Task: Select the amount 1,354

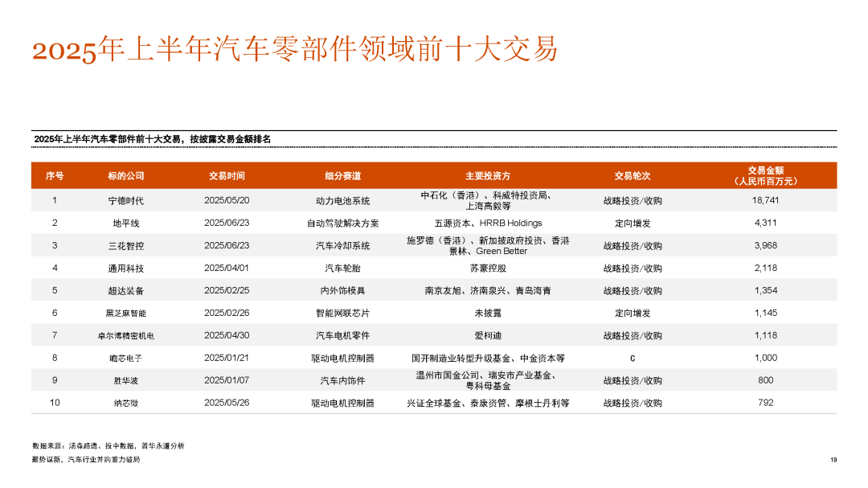Action: (x=766, y=291)
